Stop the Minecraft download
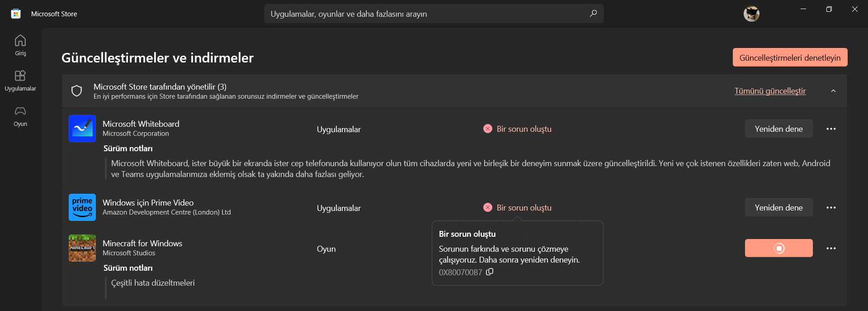868x311 pixels. coord(778,248)
